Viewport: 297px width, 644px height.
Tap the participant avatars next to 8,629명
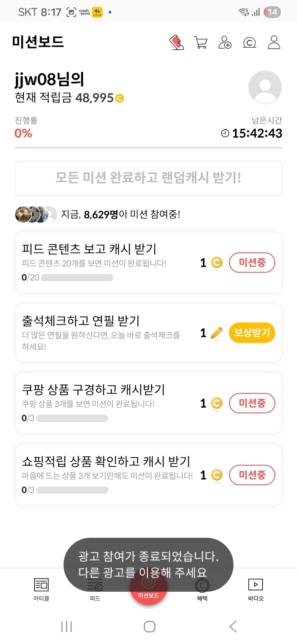(36, 214)
